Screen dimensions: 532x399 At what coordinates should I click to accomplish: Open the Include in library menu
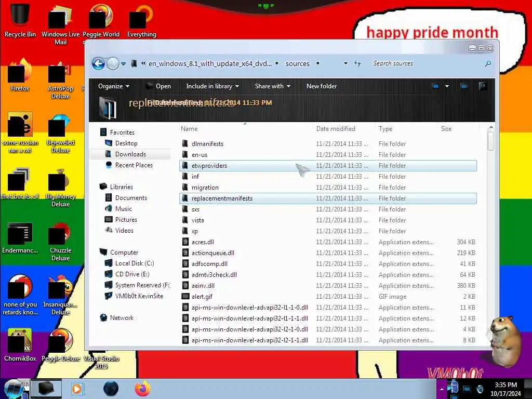tap(212, 86)
